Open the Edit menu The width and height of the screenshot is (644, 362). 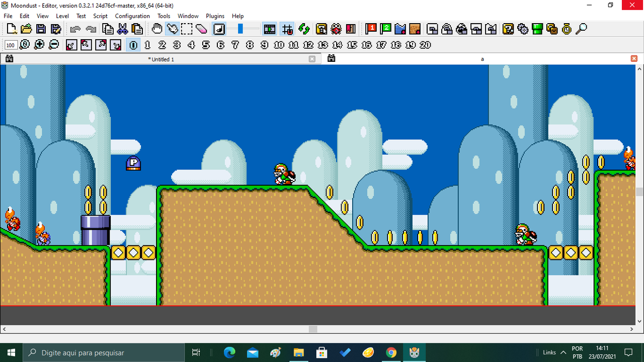(25, 16)
